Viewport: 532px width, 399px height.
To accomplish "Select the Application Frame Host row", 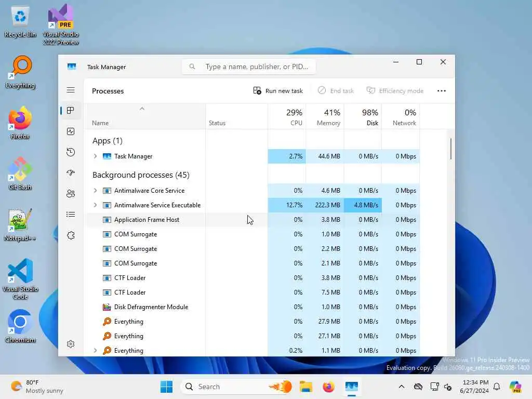I will (253, 220).
